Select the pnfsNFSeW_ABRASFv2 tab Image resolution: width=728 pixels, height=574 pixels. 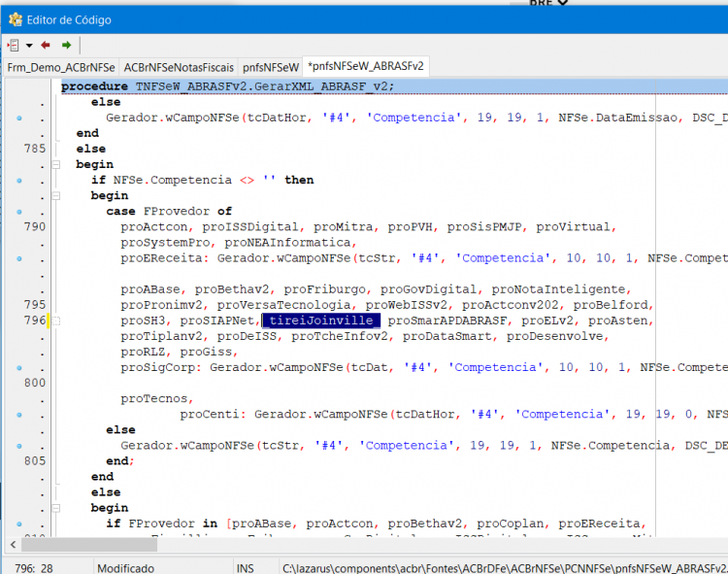[366, 66]
